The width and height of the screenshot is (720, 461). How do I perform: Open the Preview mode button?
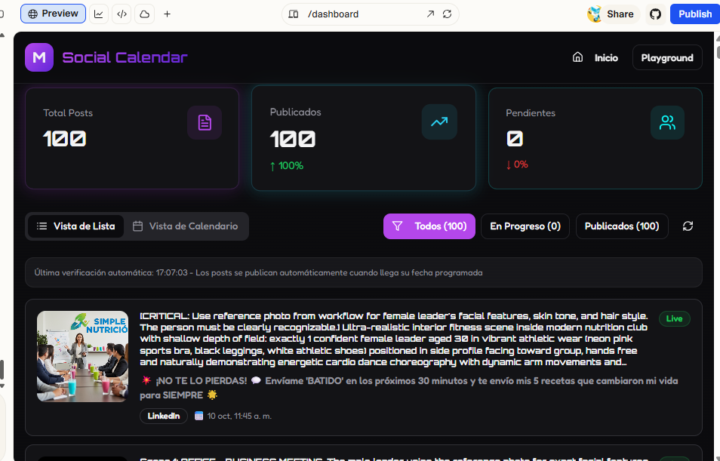53,14
